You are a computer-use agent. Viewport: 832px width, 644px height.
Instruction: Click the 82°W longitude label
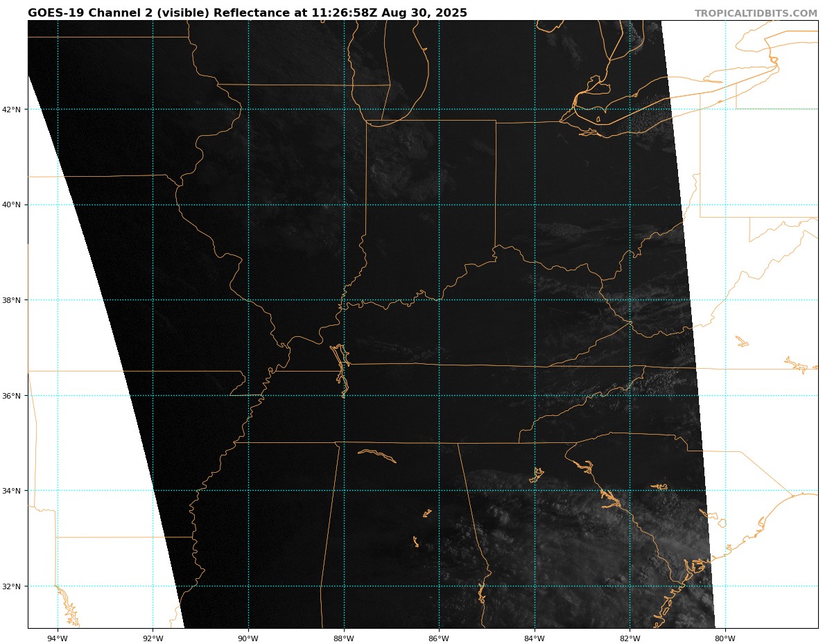pos(630,638)
